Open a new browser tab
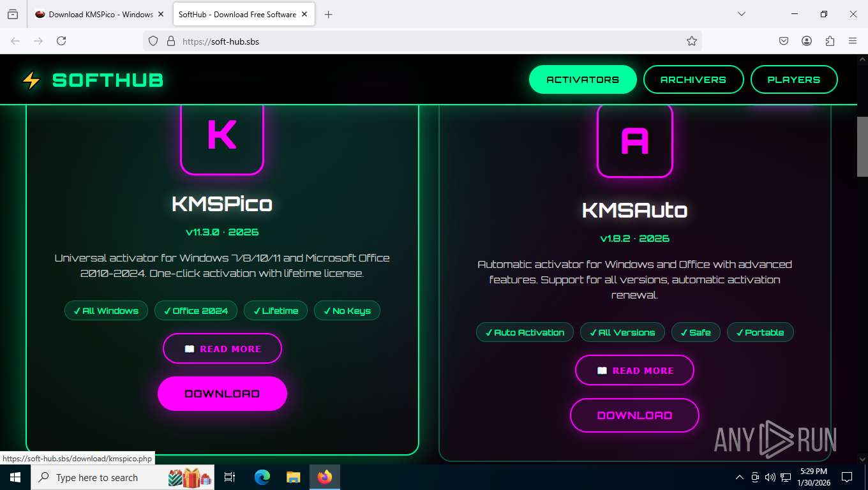 click(328, 14)
